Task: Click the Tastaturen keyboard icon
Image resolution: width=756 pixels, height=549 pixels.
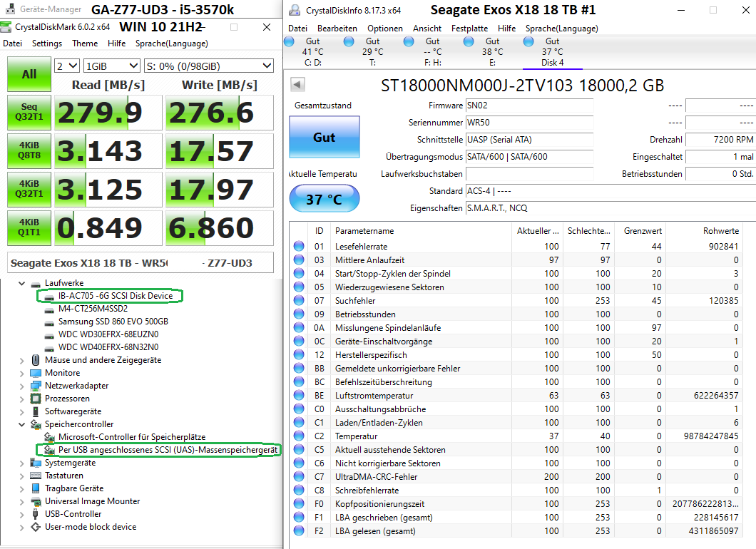Action: tap(36, 476)
